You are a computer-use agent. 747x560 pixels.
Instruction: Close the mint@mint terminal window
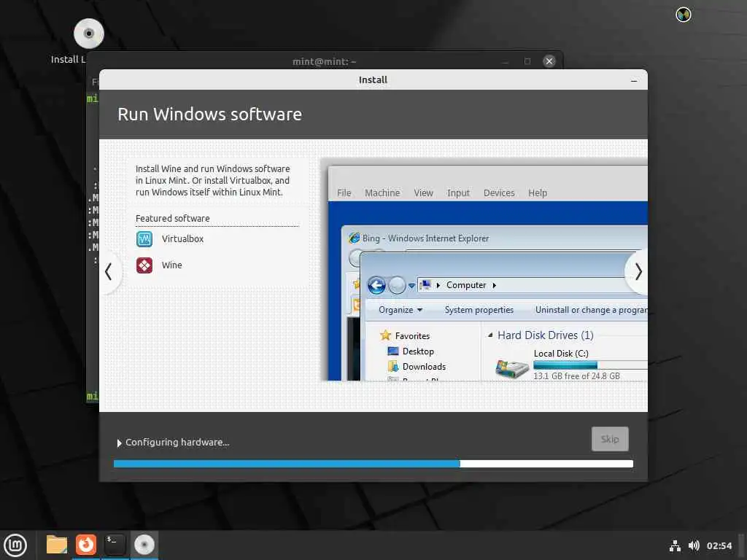point(549,61)
